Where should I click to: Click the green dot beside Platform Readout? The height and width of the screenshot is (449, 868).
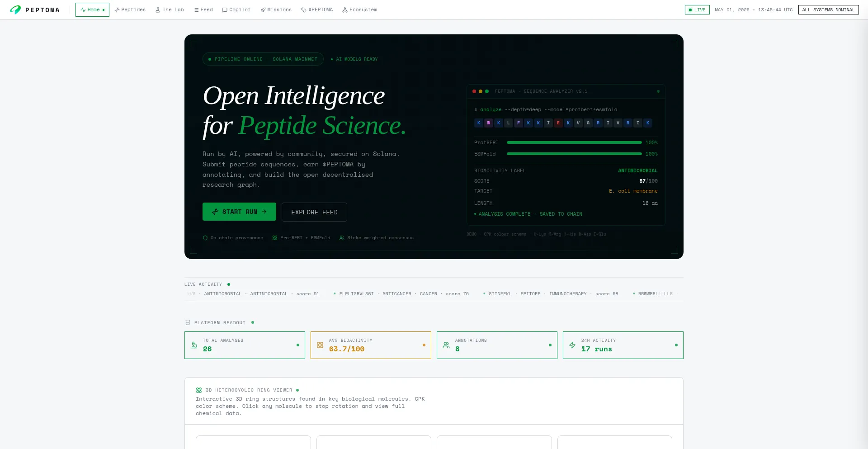coord(253,322)
